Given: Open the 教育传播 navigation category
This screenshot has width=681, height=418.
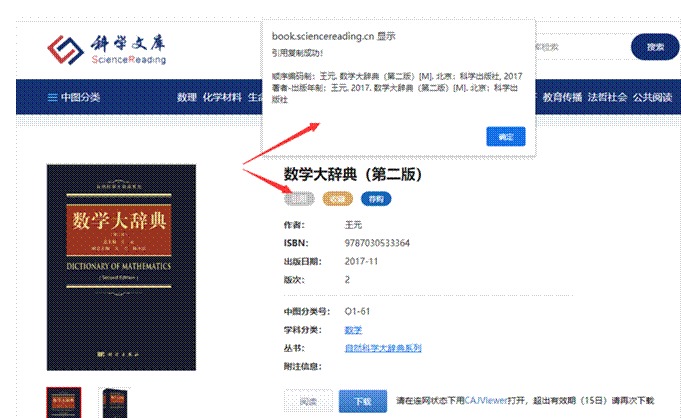Looking at the screenshot, I should coord(562,97).
